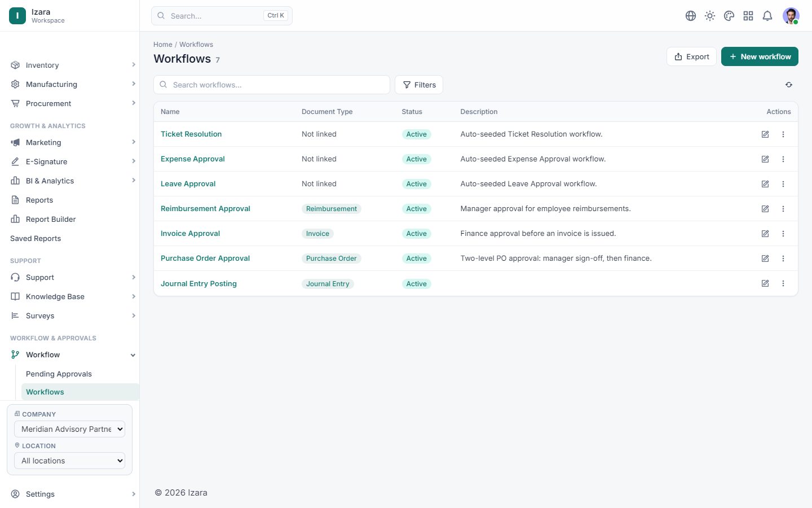Edit the Reimbursement Approval workflow
Image resolution: width=812 pixels, height=508 pixels.
click(x=765, y=209)
